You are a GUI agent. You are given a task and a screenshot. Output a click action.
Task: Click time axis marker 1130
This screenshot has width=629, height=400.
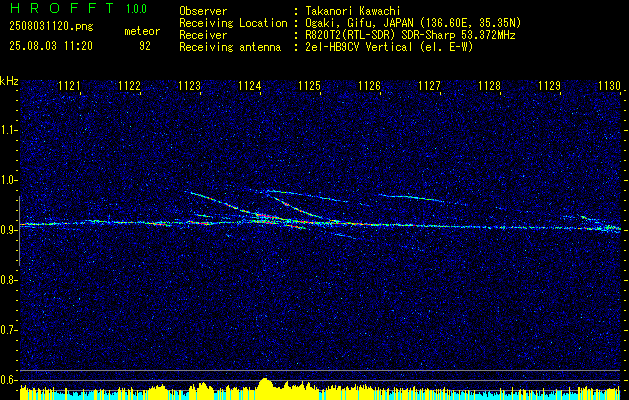point(609,86)
